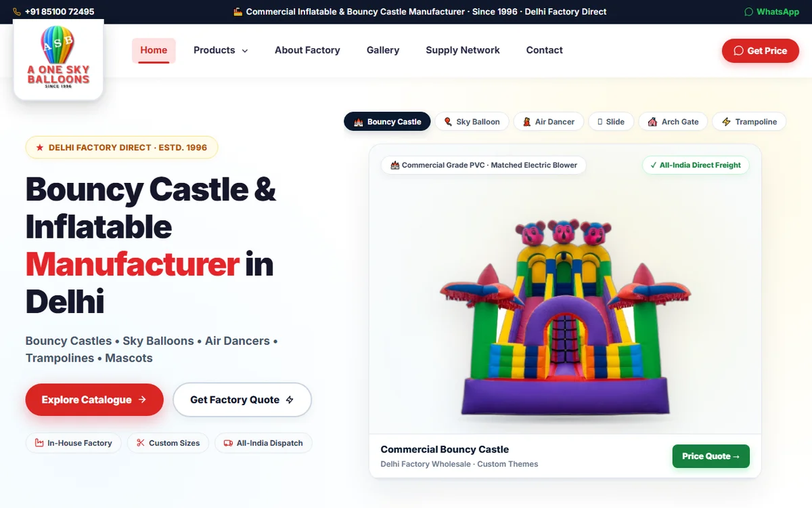The width and height of the screenshot is (812, 508).
Task: Click the 'Manufacturer' red headline word
Action: pos(133,264)
